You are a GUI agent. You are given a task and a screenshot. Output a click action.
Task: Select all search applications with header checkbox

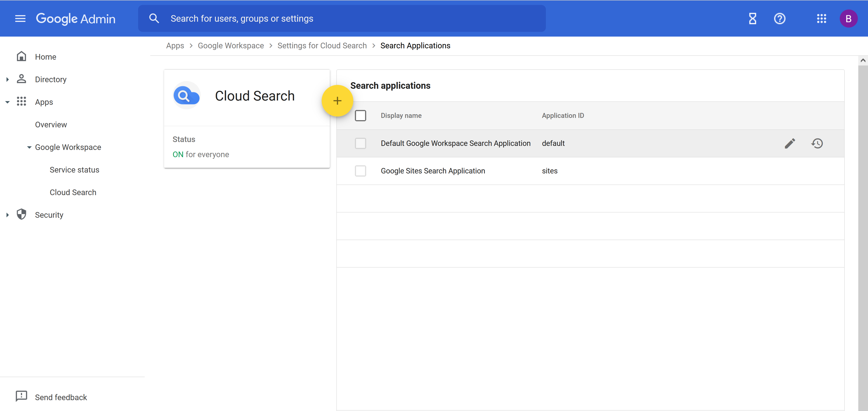[360, 115]
